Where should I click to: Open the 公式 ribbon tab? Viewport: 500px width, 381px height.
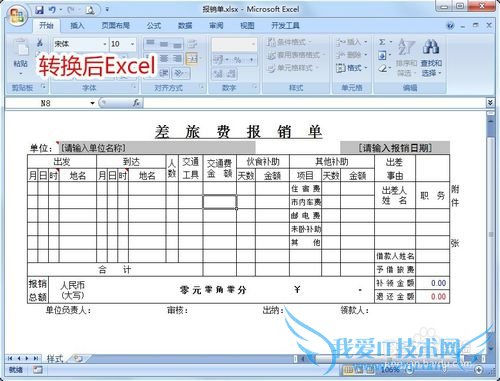[154, 26]
